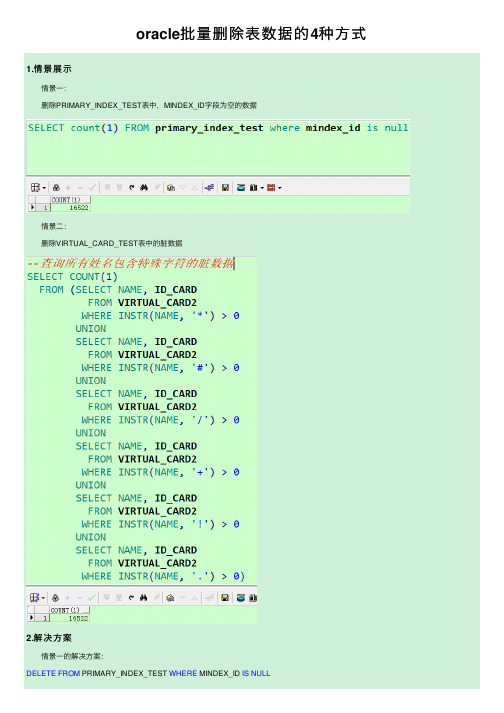Click COUNT(1) column header in the first result grid
504x713 pixels.
71,200
